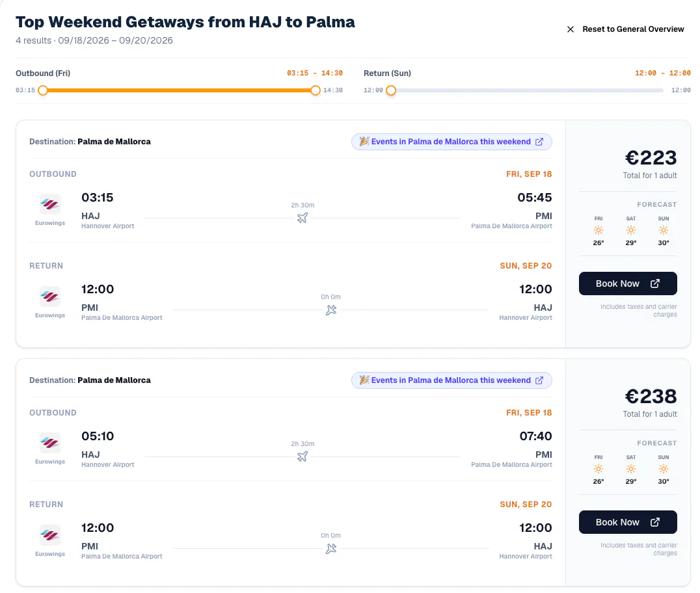Open Events in Palma link in €238 card
Image resolution: width=700 pixels, height=593 pixels.
click(x=451, y=380)
